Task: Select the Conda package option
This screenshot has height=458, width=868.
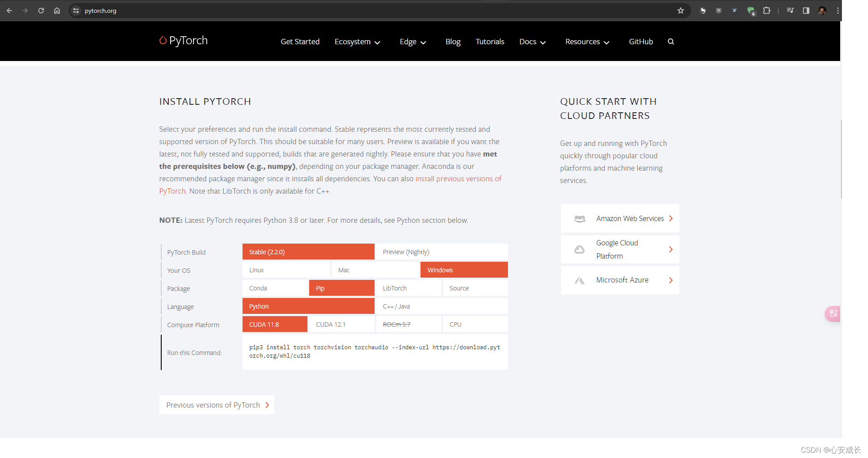Action: click(275, 288)
